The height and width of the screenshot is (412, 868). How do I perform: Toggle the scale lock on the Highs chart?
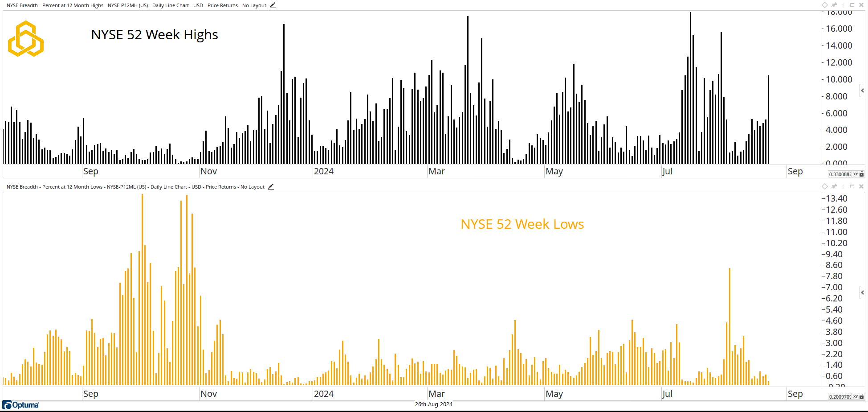tap(861, 174)
